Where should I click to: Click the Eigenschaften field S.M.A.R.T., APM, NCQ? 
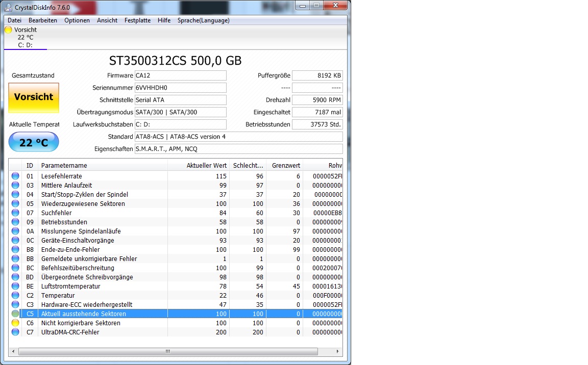pyautogui.click(x=238, y=149)
